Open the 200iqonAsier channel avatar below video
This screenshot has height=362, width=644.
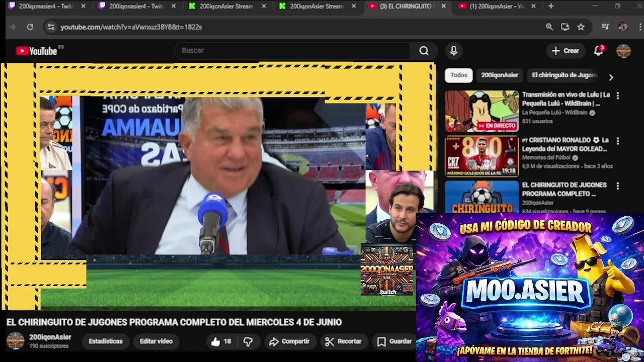[15, 341]
